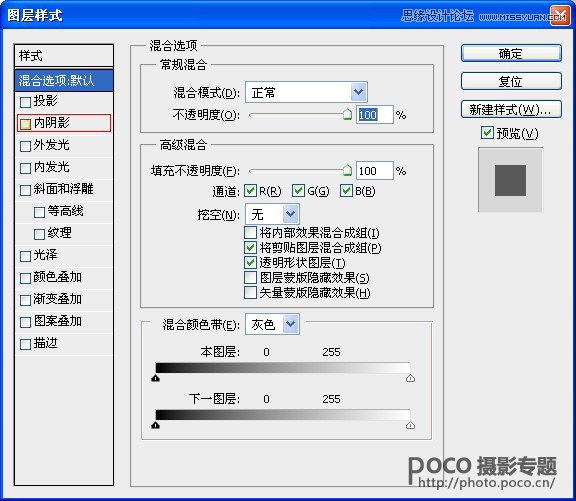Viewport: 576px width, 501px height.
Task: Toggle the 斜面和浮雕 bevel checkbox
Action: [25, 190]
